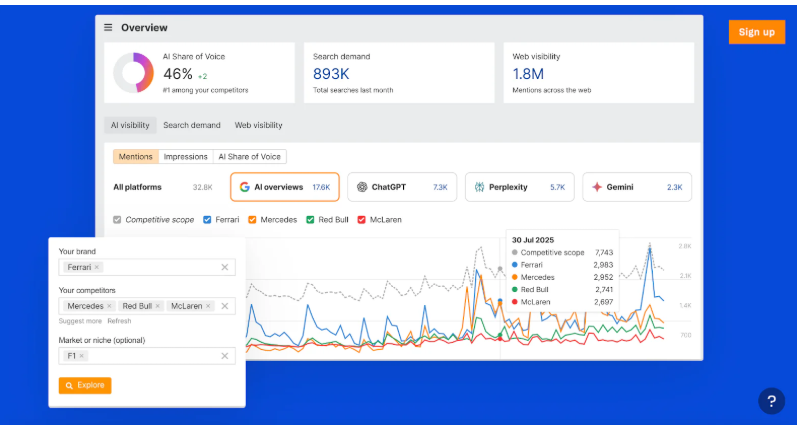The image size is (797, 425).
Task: Click the Google icon on AI overviews
Action: (x=244, y=187)
